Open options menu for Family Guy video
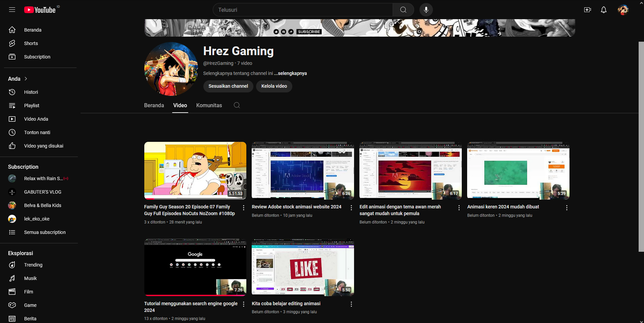The width and height of the screenshot is (644, 323). (x=244, y=208)
